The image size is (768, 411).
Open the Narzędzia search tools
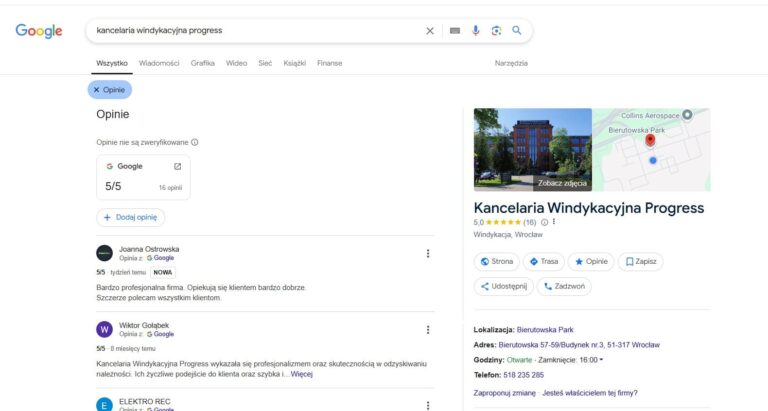(x=510, y=63)
